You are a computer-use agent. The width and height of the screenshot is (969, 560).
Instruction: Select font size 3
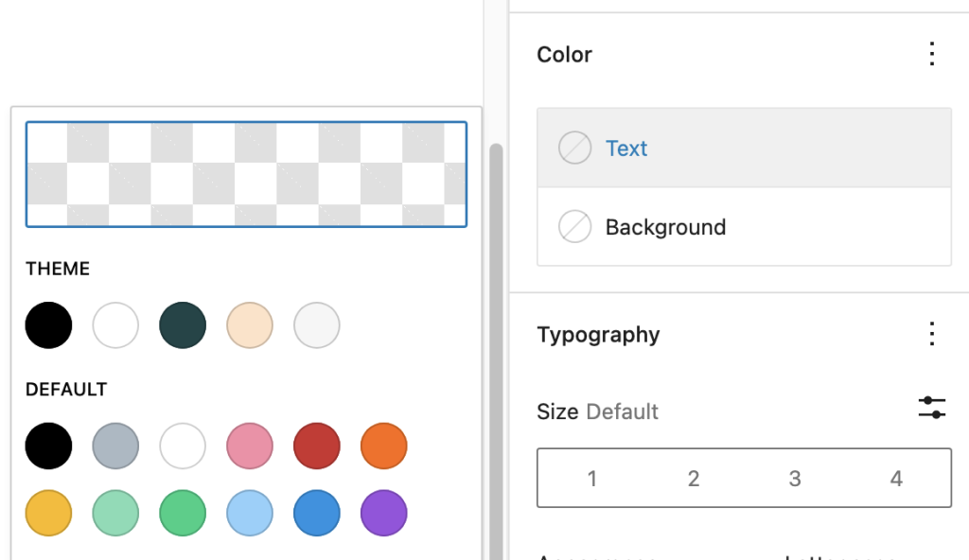(x=795, y=479)
